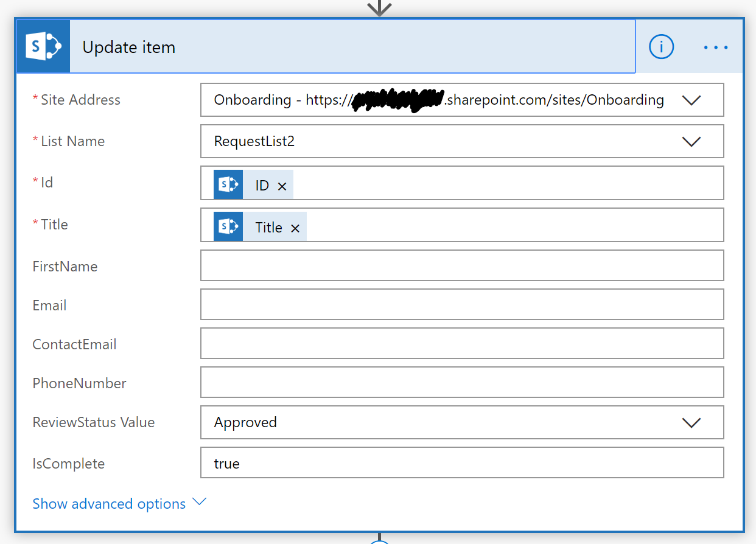Expand the List Name dropdown

(x=691, y=142)
